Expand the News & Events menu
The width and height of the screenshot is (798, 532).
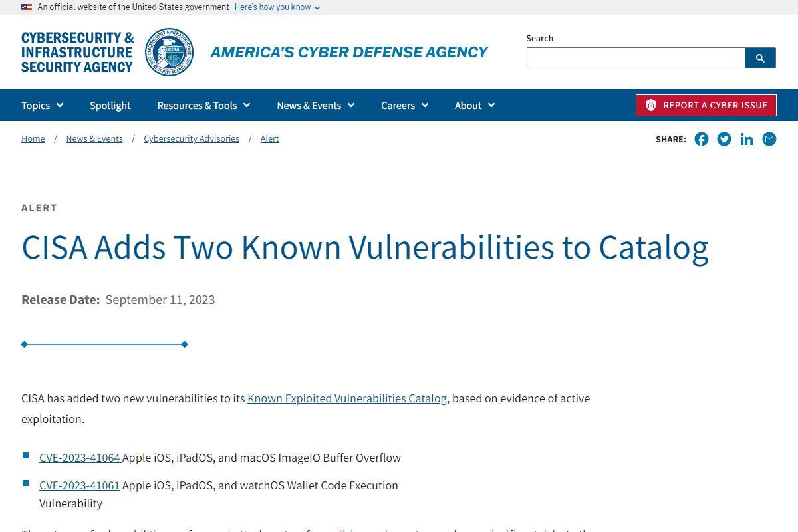tap(316, 105)
